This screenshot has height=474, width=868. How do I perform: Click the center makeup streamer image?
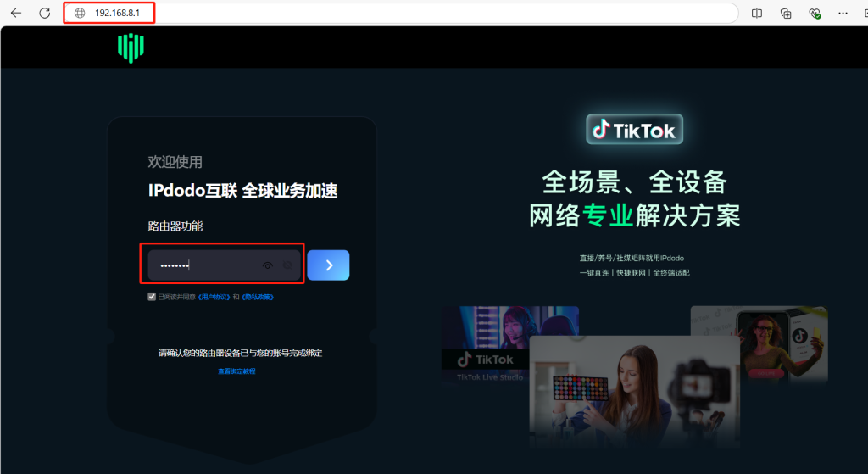click(x=634, y=391)
